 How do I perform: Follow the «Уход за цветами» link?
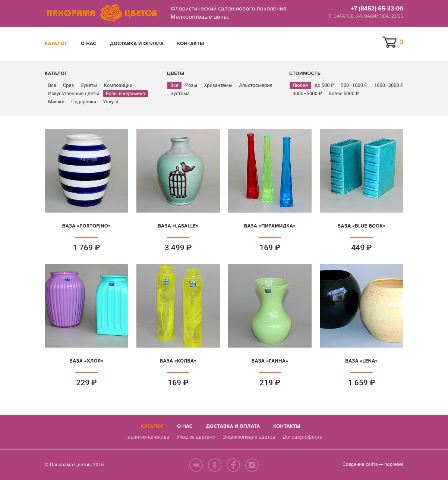pos(196,437)
